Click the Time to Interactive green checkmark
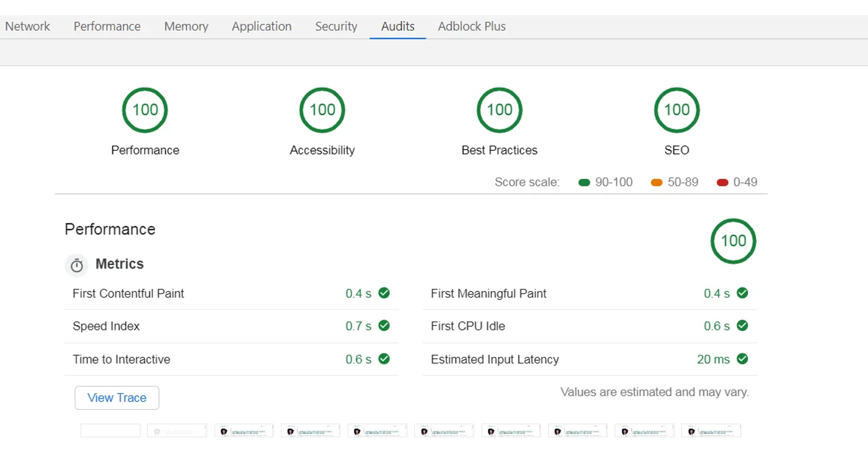The image size is (868, 469). point(384,359)
